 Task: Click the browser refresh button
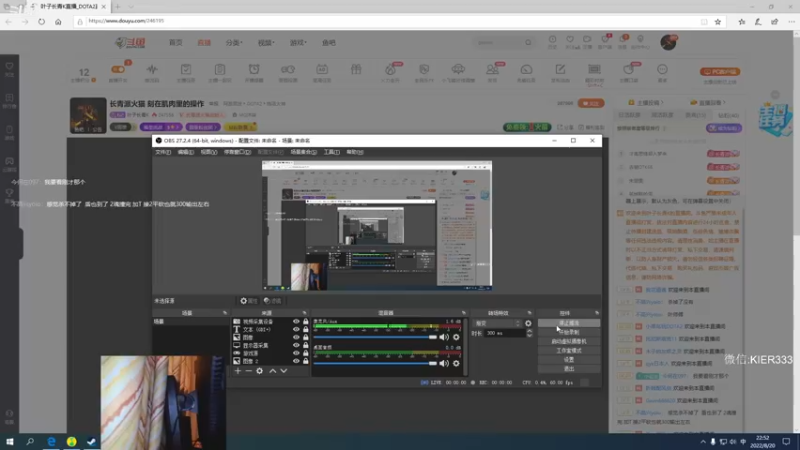[41, 21]
